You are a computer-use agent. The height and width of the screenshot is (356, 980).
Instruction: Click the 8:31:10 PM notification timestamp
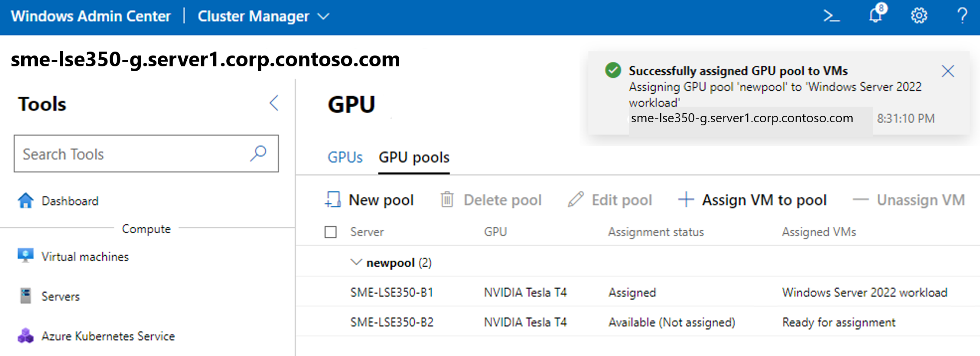pyautogui.click(x=906, y=118)
